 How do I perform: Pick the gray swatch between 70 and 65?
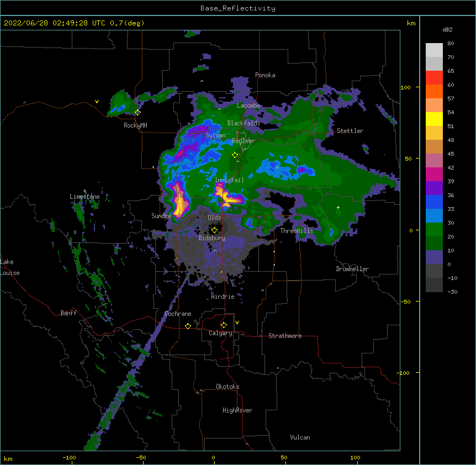434,64
